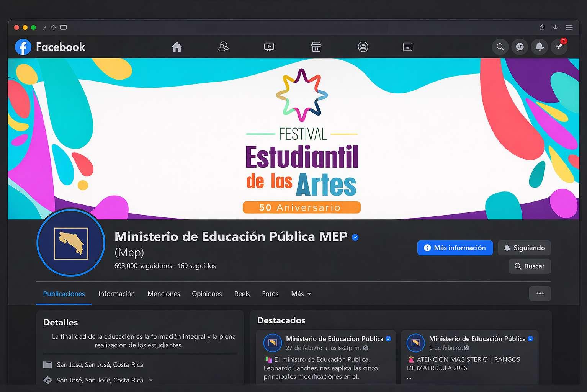This screenshot has height=392, width=587.
Task: Click the rectangle window icon in title bar
Action: (64, 28)
